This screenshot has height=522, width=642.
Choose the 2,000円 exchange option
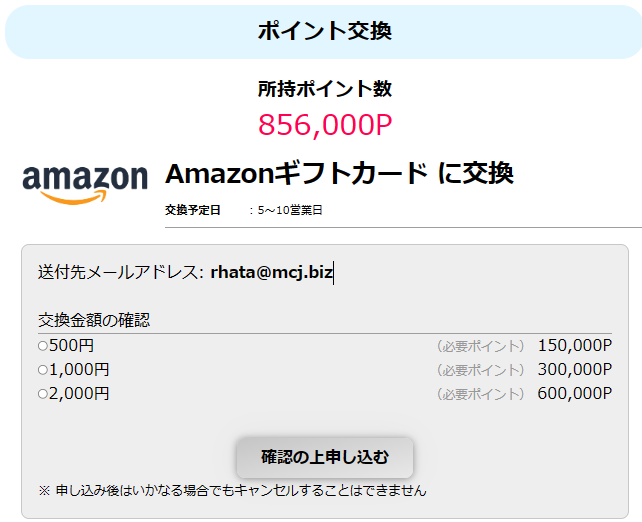pos(43,394)
